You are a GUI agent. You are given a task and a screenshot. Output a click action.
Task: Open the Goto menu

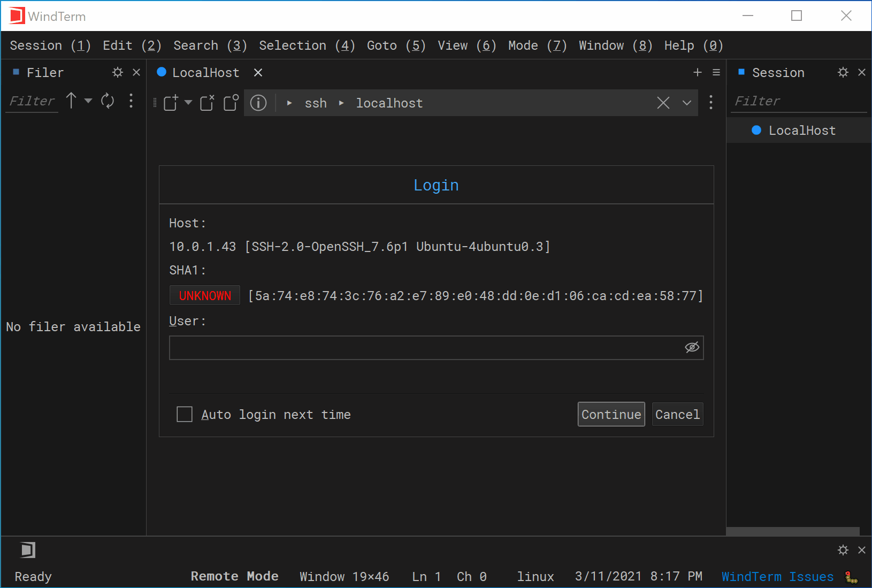coord(396,45)
